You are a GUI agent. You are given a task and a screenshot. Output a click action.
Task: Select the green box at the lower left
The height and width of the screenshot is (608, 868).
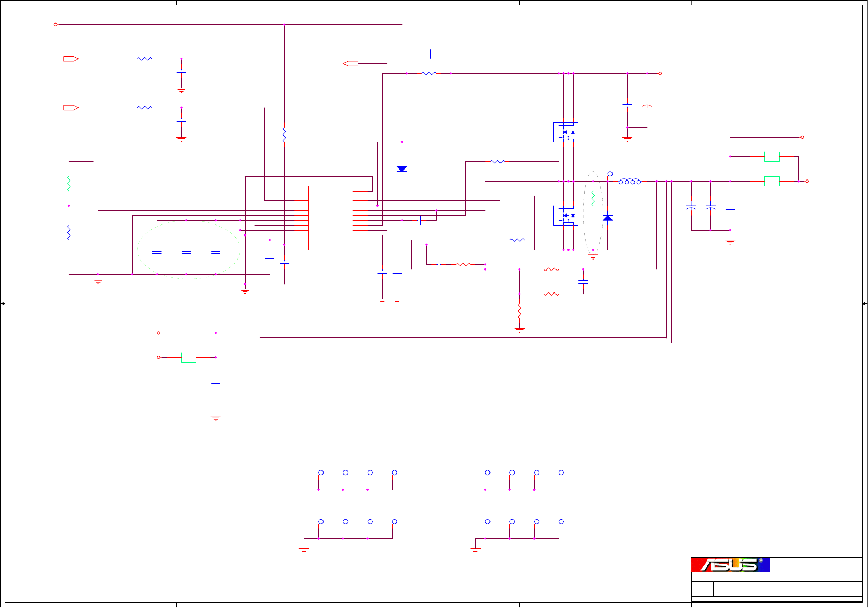coord(188,357)
